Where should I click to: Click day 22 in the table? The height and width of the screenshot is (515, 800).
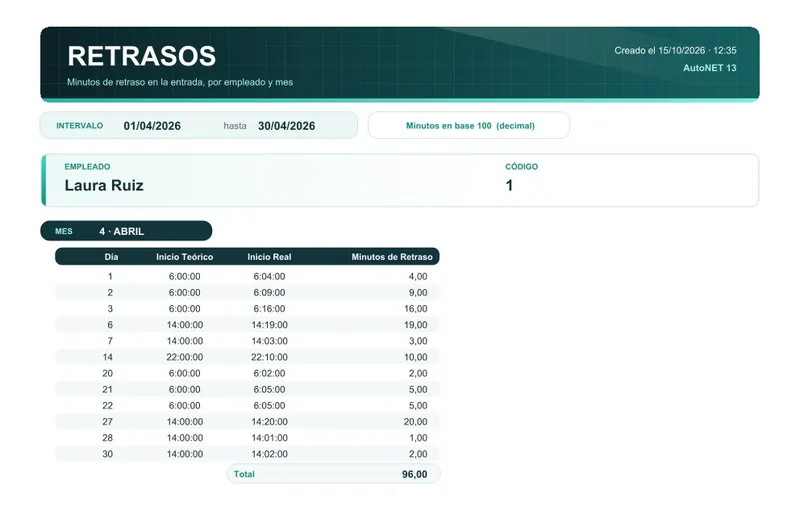(108, 406)
